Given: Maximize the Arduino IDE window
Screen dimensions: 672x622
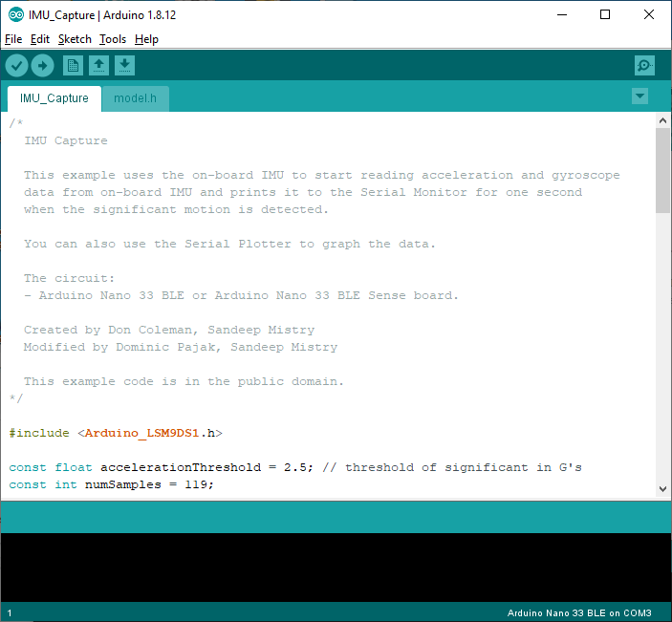Looking at the screenshot, I should pos(605,15).
